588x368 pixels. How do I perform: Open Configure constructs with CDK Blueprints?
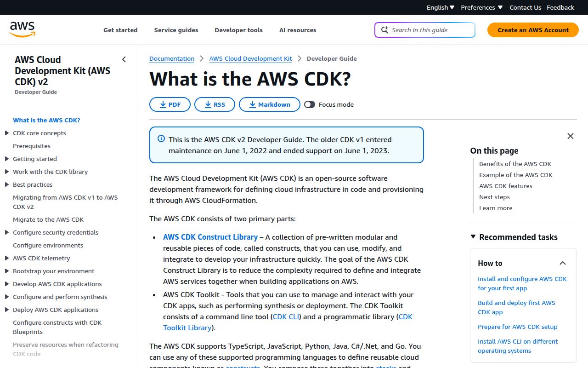tap(57, 327)
